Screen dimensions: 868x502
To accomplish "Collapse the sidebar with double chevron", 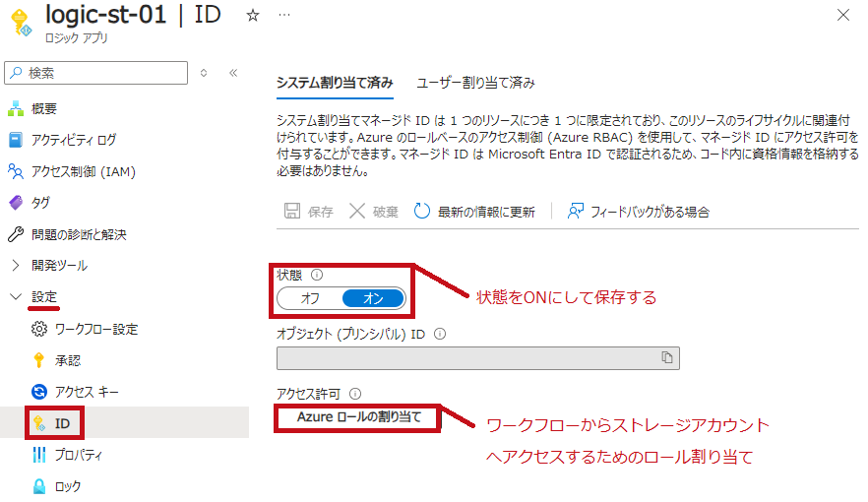I will 233,73.
